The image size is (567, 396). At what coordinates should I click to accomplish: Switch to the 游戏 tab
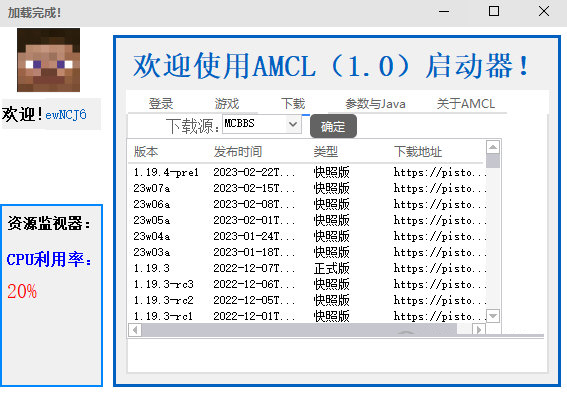click(x=227, y=104)
